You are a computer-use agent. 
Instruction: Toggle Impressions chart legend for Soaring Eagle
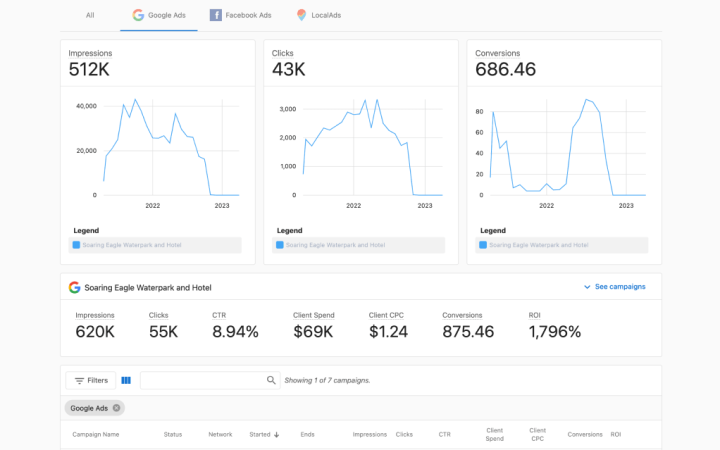(155, 245)
